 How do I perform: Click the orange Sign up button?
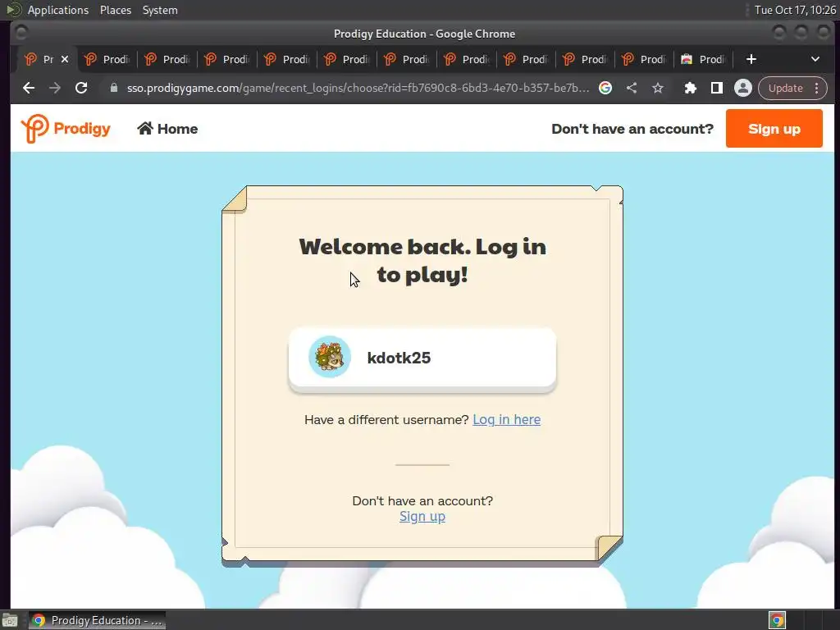click(774, 129)
